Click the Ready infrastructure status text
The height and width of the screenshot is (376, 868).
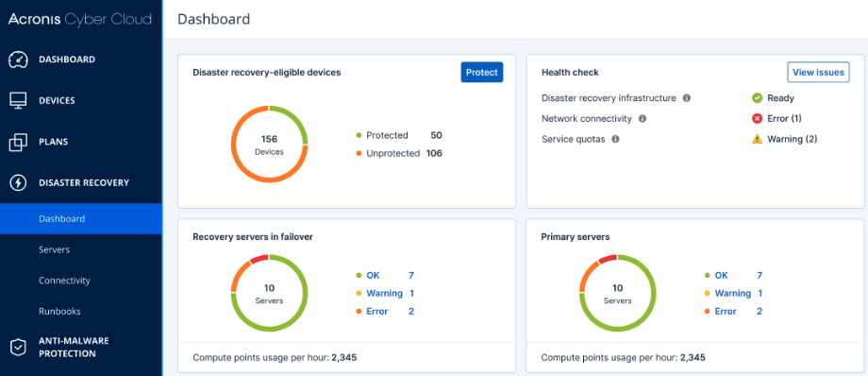(780, 98)
